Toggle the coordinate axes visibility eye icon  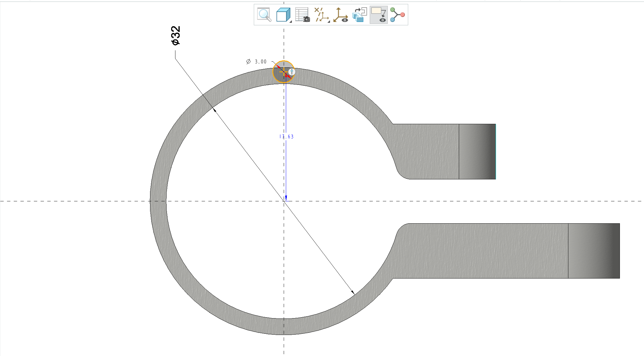tap(340, 15)
